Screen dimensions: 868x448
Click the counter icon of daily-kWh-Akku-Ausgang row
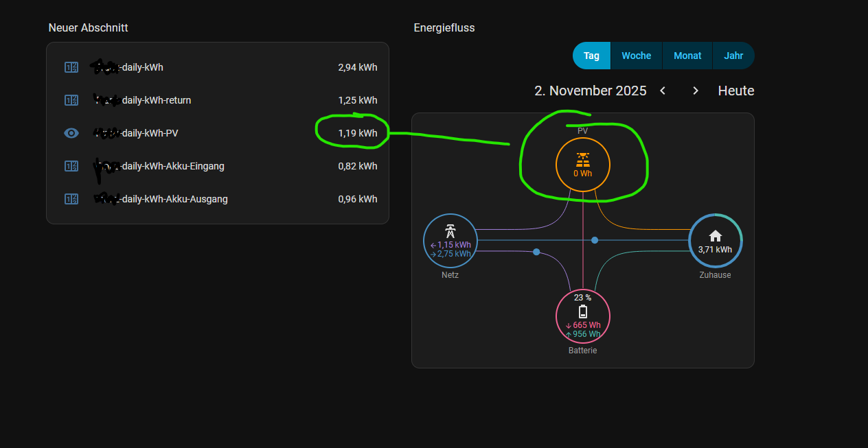click(71, 199)
